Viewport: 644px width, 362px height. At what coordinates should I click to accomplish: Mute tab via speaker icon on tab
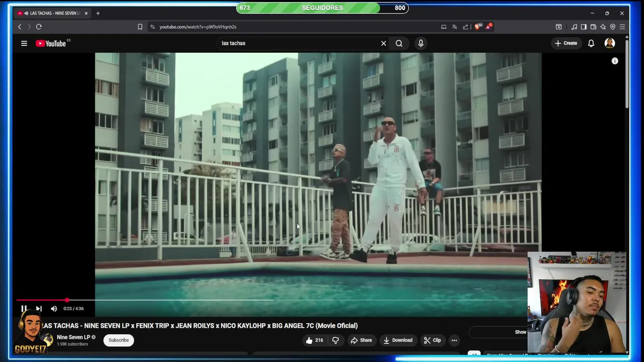[x=26, y=13]
